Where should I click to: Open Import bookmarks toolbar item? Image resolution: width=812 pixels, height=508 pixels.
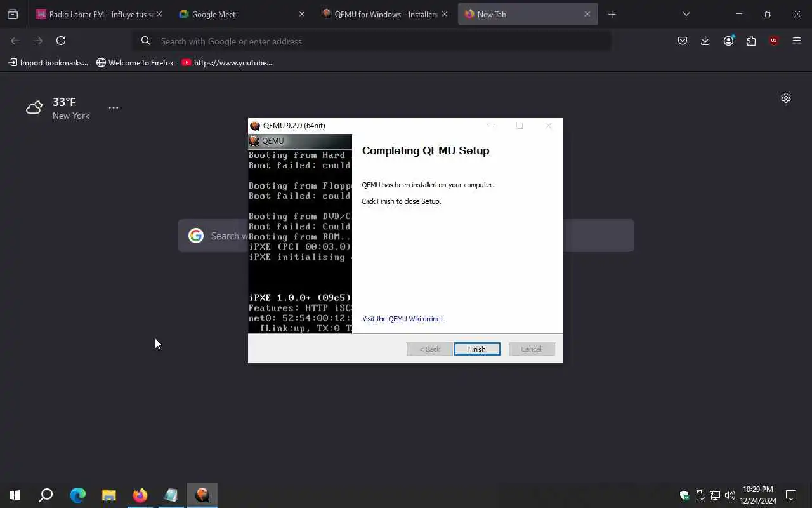pyautogui.click(x=48, y=63)
